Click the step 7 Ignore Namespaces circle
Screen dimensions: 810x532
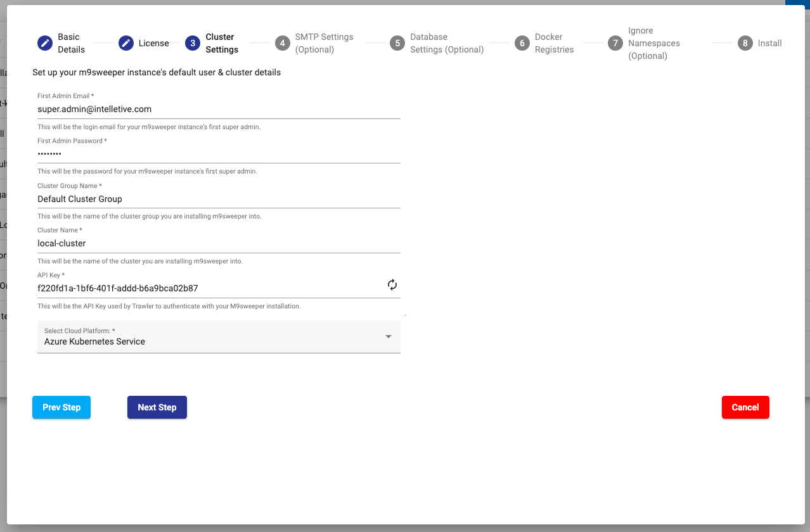pos(615,43)
